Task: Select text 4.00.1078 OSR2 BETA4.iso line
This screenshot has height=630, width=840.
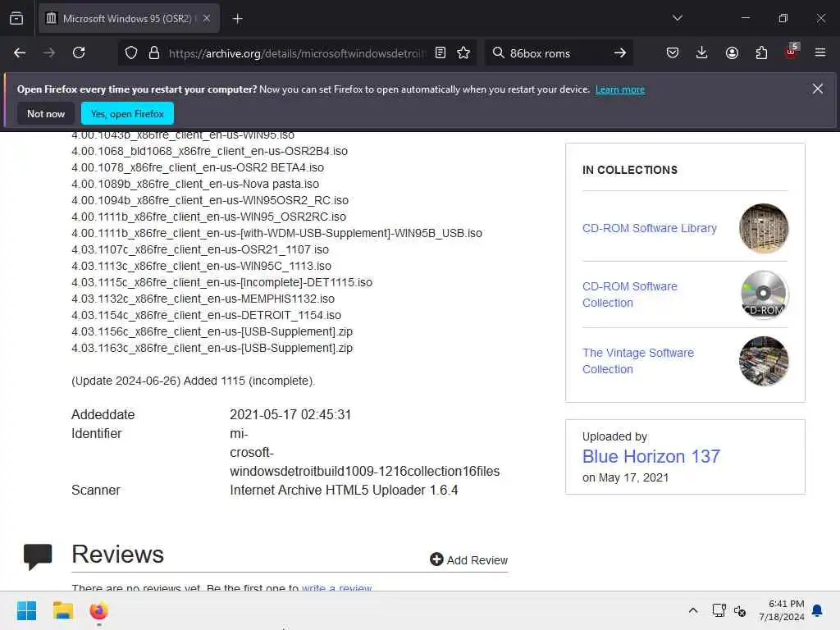Action: point(198,167)
